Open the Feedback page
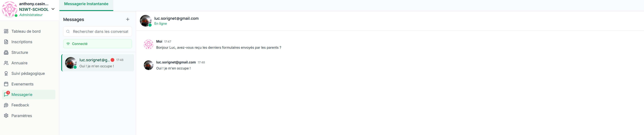 click(x=29, y=105)
